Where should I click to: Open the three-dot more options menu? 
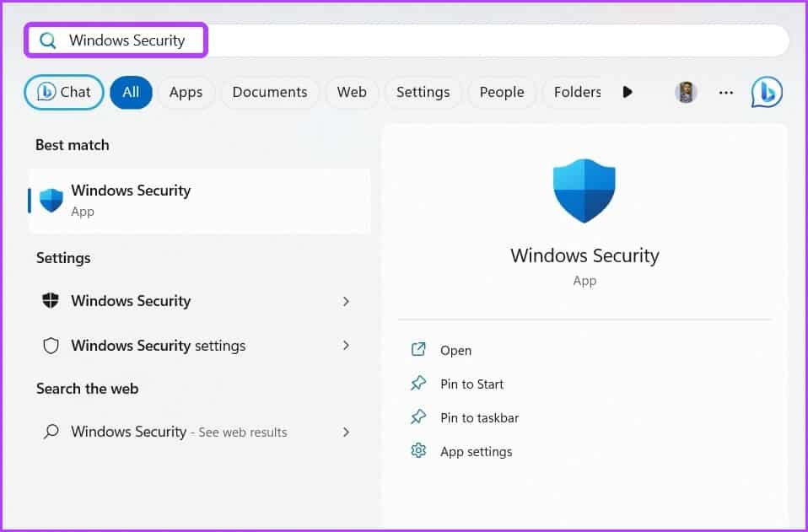[x=726, y=92]
